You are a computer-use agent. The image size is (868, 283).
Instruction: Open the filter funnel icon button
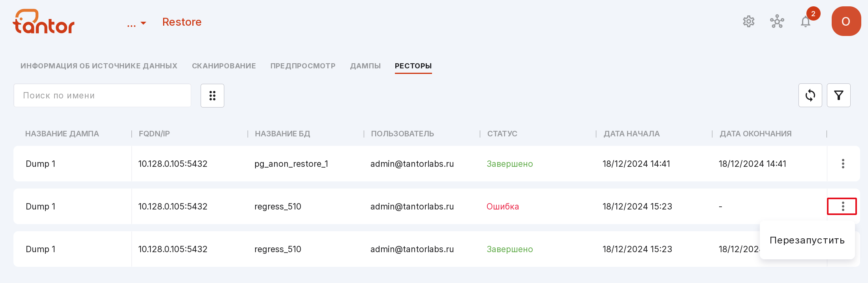pos(838,95)
